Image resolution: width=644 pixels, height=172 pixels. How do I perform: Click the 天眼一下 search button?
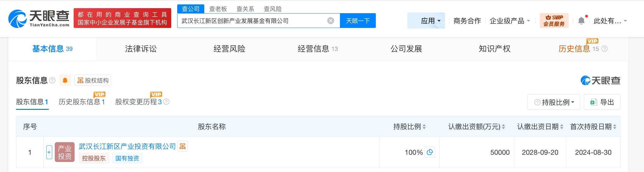(x=358, y=21)
